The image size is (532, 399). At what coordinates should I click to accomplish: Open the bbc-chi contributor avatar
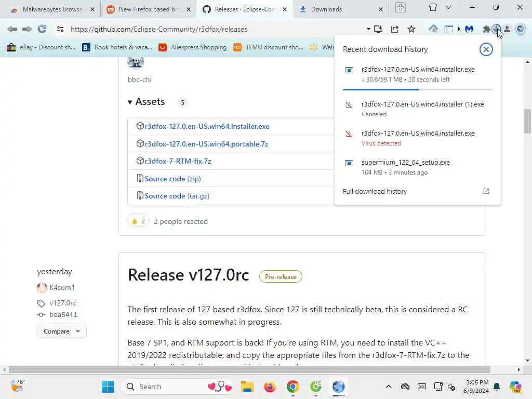(136, 62)
